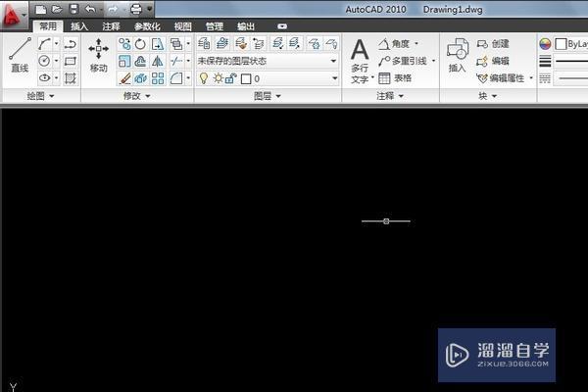The image size is (588, 392).
Task: Expand the 图层 panel title arrow
Action: tap(278, 96)
